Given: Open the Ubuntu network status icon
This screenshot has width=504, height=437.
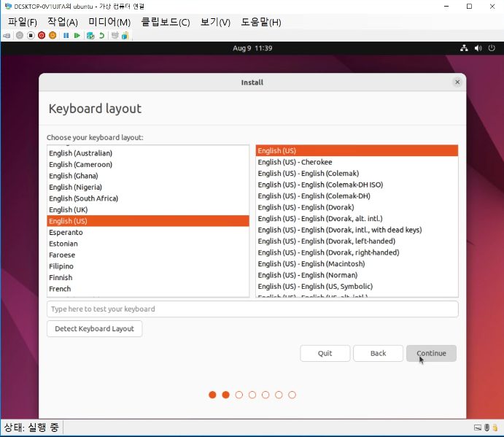Looking at the screenshot, I should coord(464,48).
